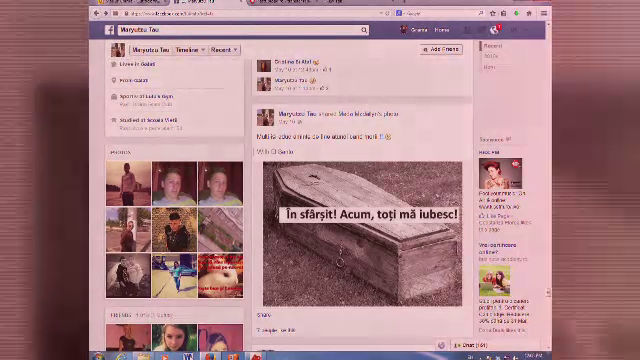Viewport: 640px width, 360px height.
Task: Click the bookmark star icon in Firefox toolbar
Action: click(x=493, y=13)
